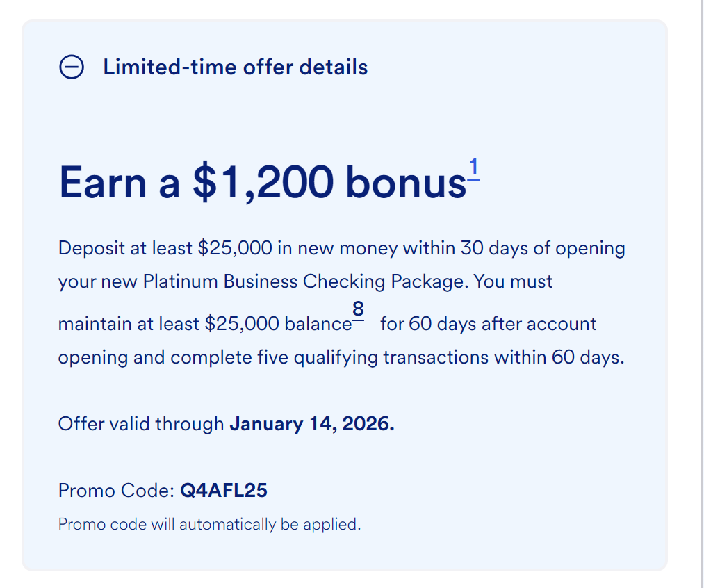
Task: Click the "Offer valid through" text
Action: 141,423
